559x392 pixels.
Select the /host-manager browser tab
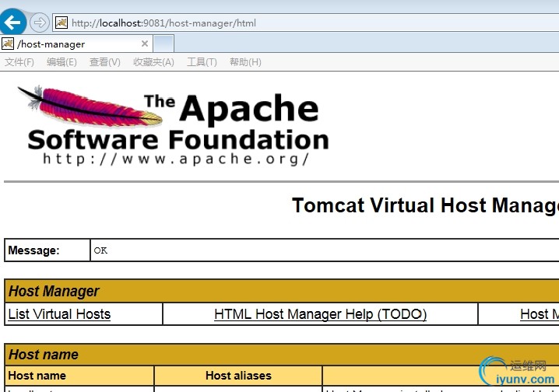(76, 44)
